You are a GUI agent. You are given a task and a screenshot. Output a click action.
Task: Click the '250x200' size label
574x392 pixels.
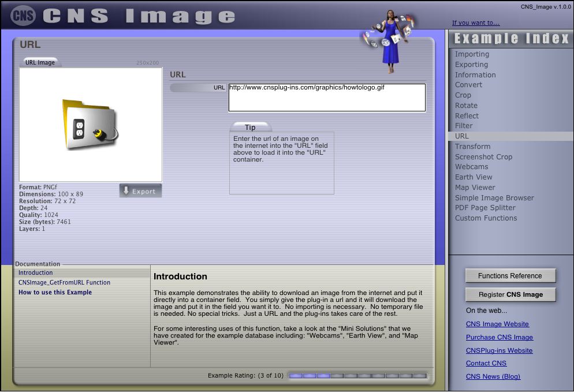147,62
